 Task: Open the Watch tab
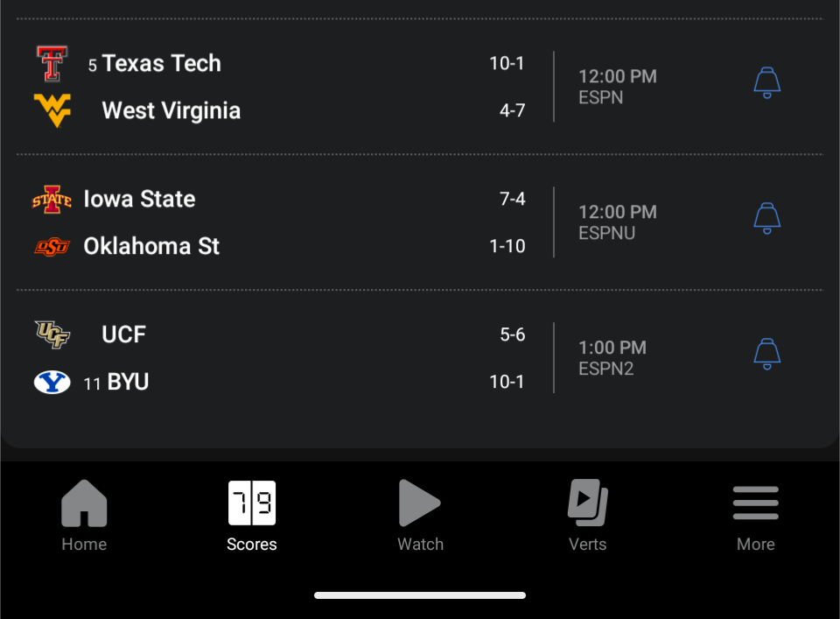pos(420,516)
